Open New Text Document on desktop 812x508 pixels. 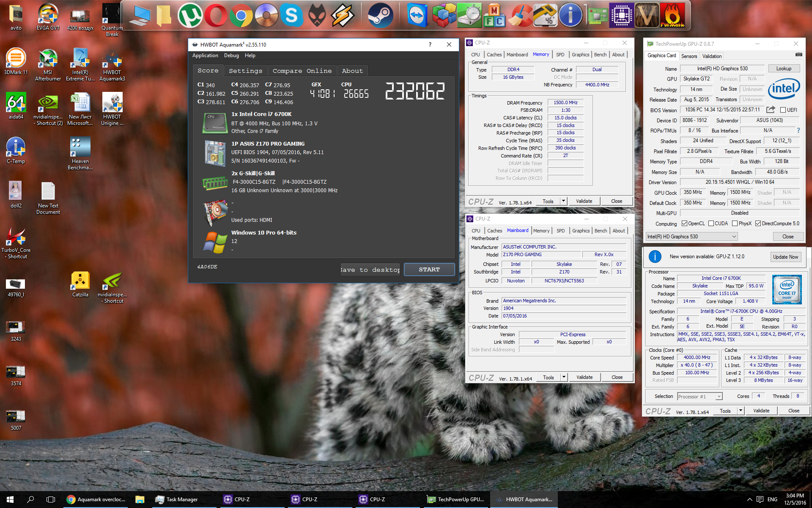click(48, 198)
